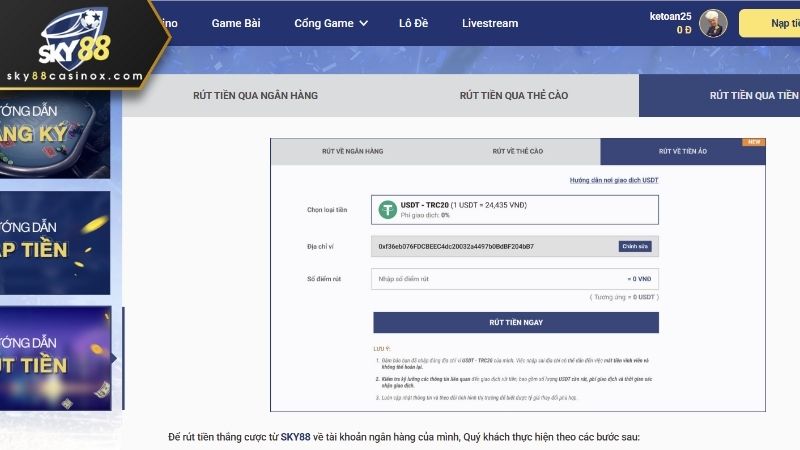Screen dimensions: 800x450
Task: Select the Rút tiền qua thẻ cào tab
Action: point(513,95)
